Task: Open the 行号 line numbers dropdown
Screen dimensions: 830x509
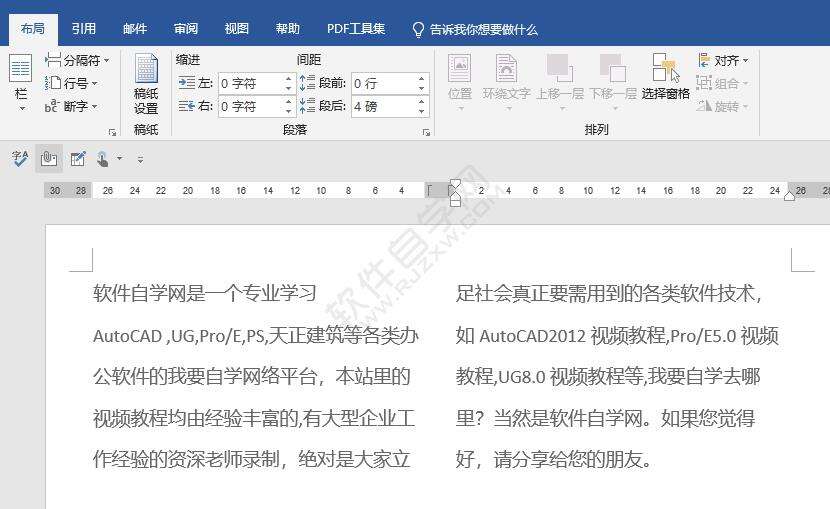Action: click(x=71, y=83)
